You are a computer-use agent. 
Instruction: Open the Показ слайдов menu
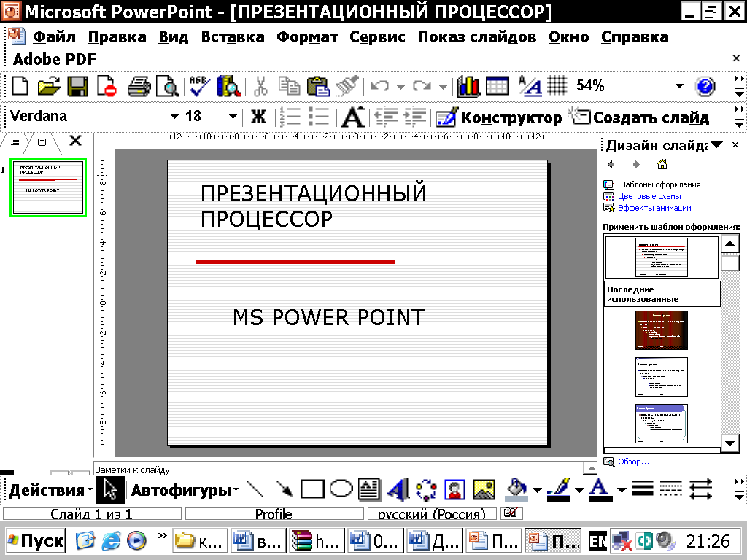[477, 36]
